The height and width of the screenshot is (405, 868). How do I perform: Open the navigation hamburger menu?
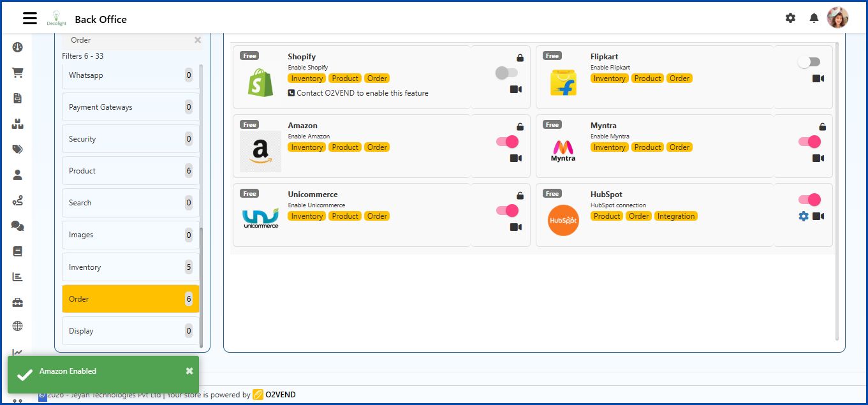tap(29, 18)
